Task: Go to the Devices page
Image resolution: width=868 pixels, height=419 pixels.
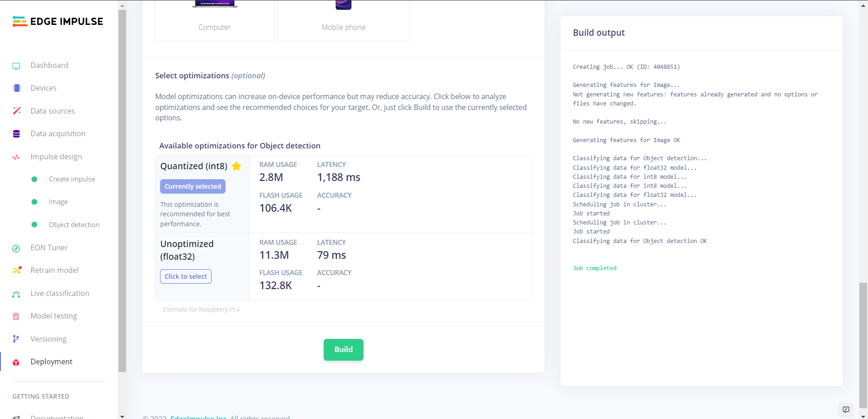Action: pyautogui.click(x=43, y=88)
